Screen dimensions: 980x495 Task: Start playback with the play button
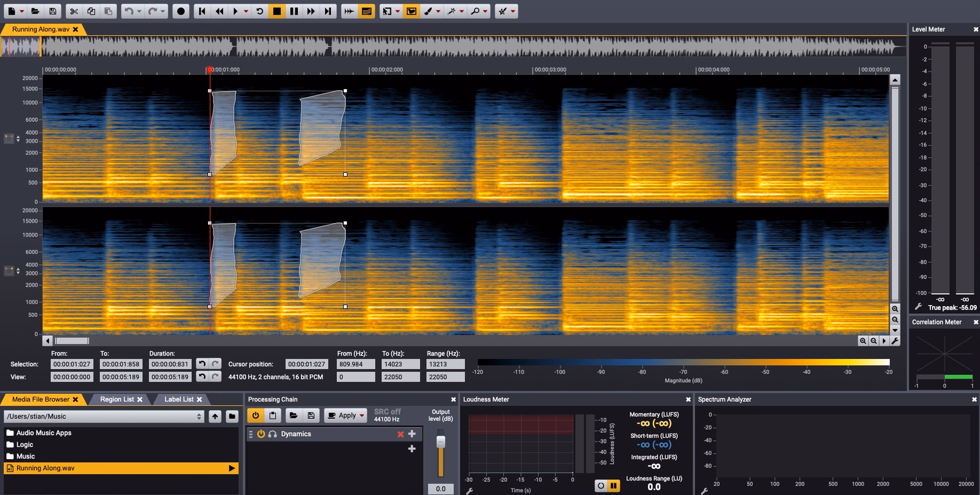[235, 11]
